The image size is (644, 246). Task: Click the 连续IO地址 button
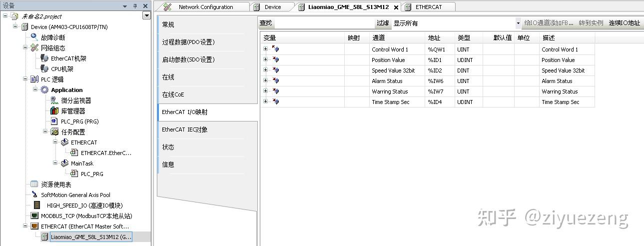(x=624, y=23)
